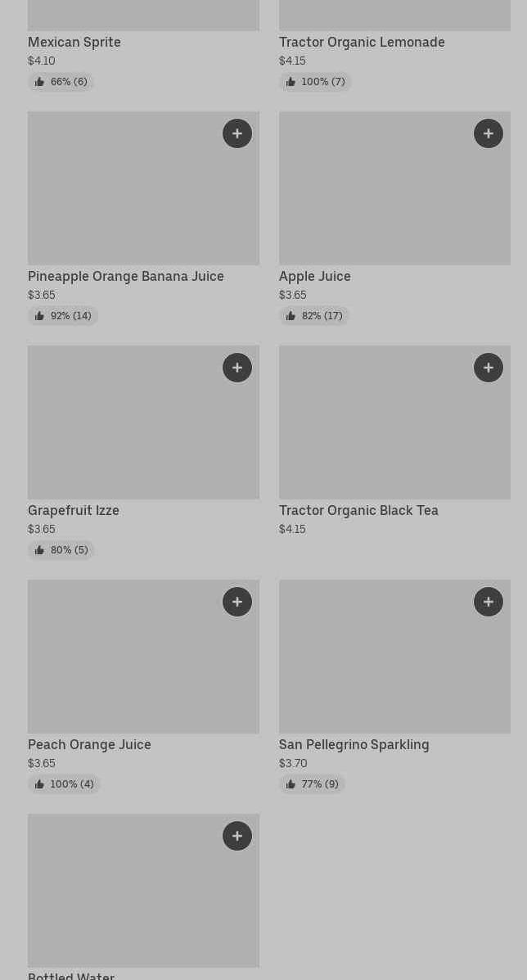The height and width of the screenshot is (980, 527).
Task: Click San Pellegrino Sparkling product name
Action: click(354, 744)
